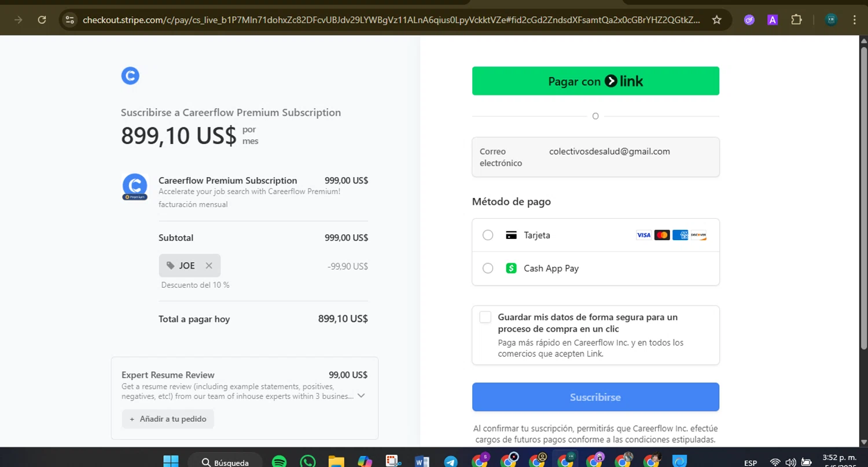Click the 'facturación mensual' text

coord(193,204)
